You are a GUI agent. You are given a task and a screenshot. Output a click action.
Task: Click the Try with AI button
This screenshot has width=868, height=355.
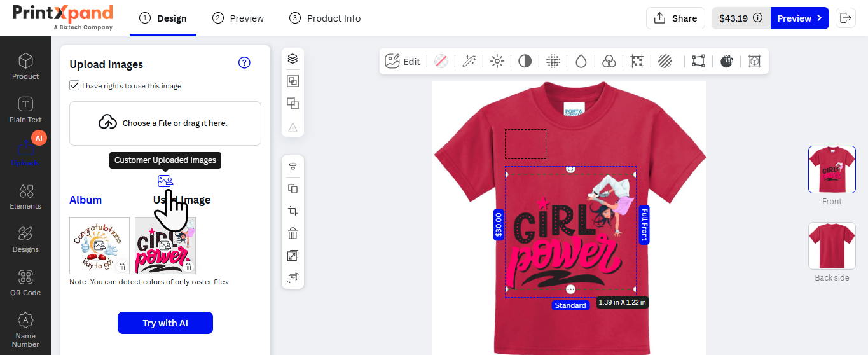click(165, 323)
